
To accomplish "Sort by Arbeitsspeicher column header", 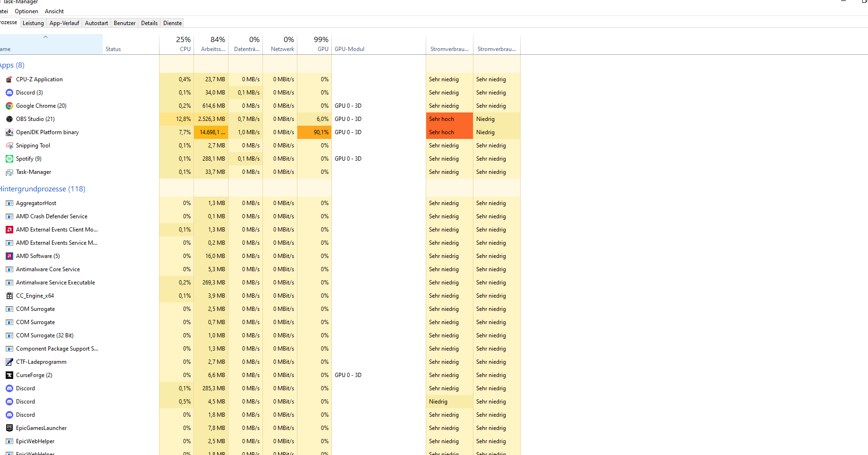I will (x=211, y=44).
